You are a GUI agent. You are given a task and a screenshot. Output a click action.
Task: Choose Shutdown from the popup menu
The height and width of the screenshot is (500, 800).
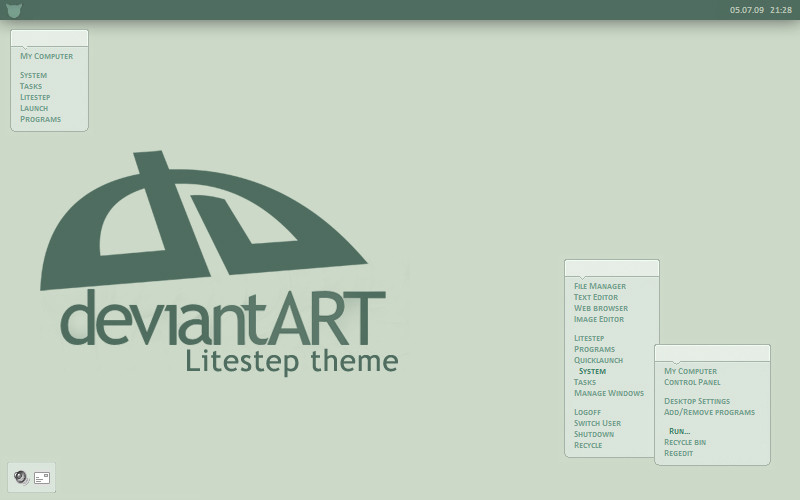pos(594,434)
